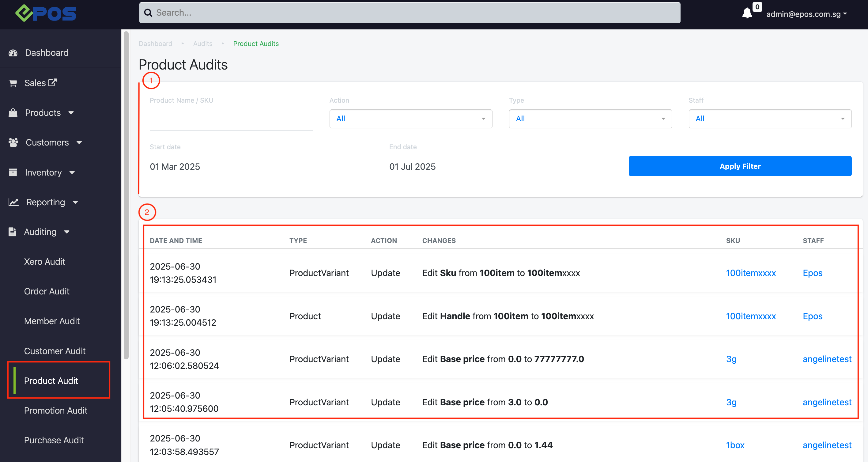Image resolution: width=868 pixels, height=462 pixels.
Task: Click the Reporting chart icon
Action: 13,202
